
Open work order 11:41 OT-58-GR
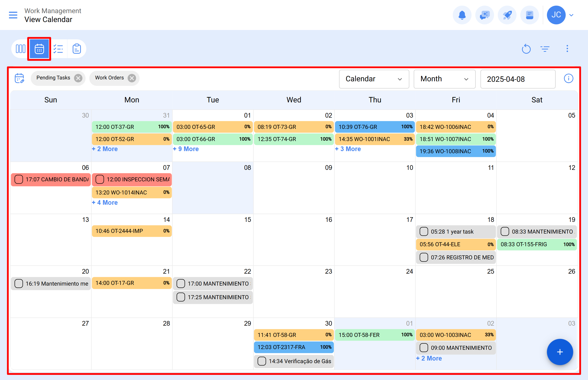pyautogui.click(x=294, y=335)
